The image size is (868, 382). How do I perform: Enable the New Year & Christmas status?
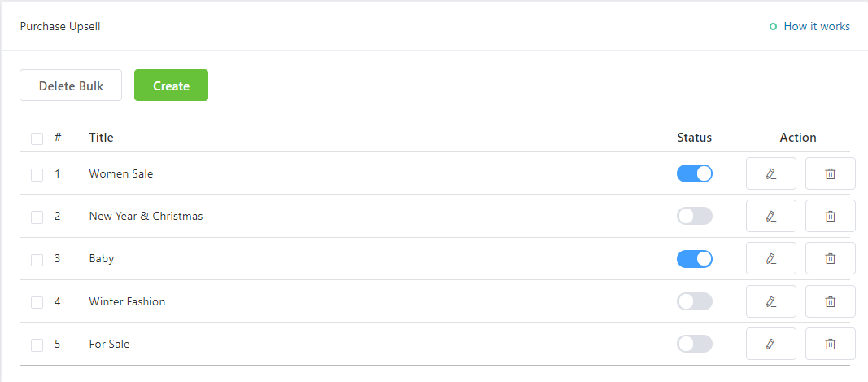[694, 216]
